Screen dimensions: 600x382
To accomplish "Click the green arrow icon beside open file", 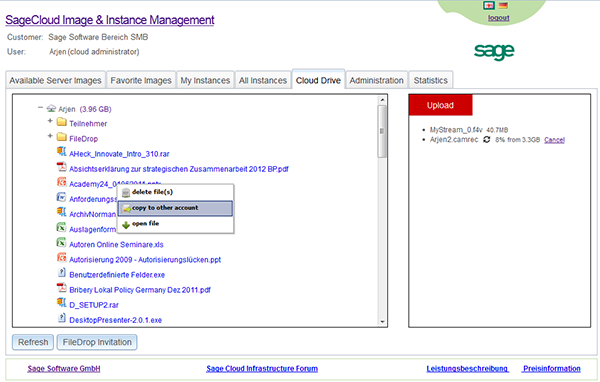I will [x=126, y=225].
